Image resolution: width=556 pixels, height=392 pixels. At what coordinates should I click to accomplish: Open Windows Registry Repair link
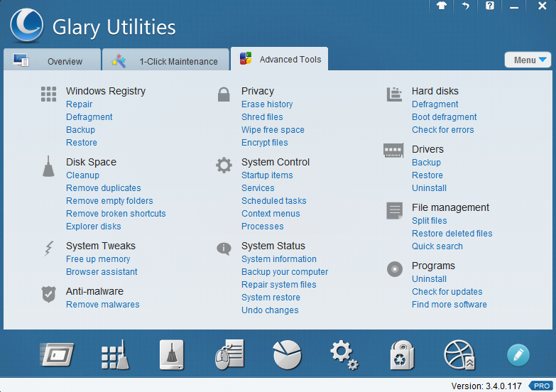coord(79,104)
